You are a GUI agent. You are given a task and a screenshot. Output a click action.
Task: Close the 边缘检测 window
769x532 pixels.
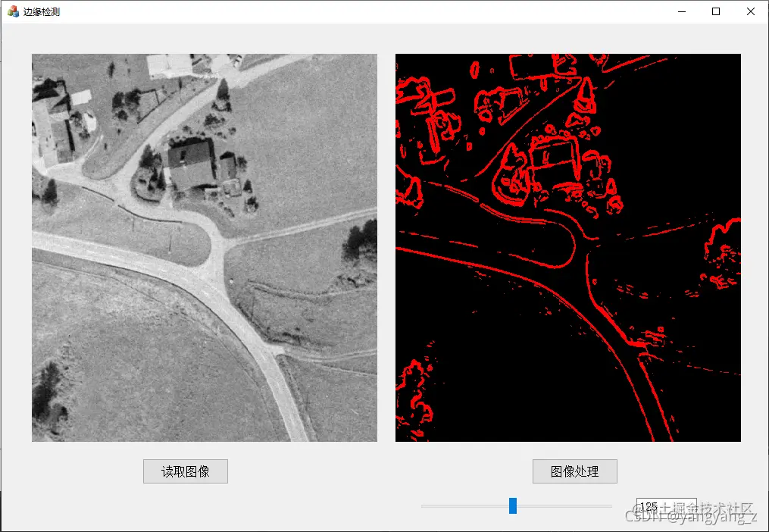tap(749, 11)
